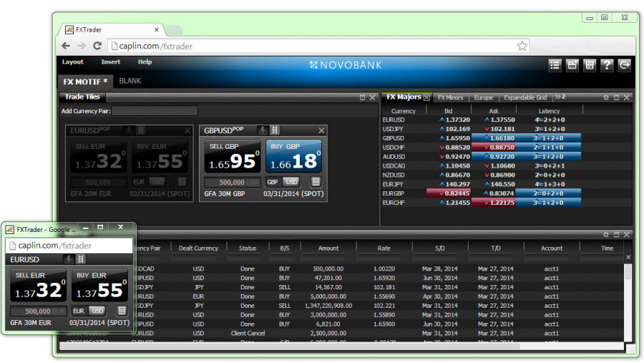Toggle lightning one-click mode on GBPUSD tile

click(x=263, y=130)
